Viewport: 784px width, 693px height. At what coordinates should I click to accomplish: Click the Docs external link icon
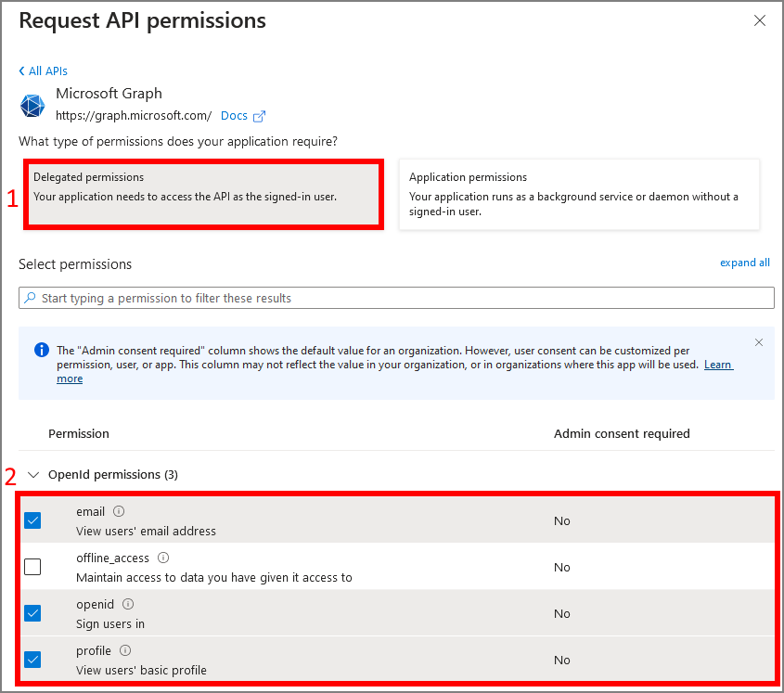click(x=260, y=116)
